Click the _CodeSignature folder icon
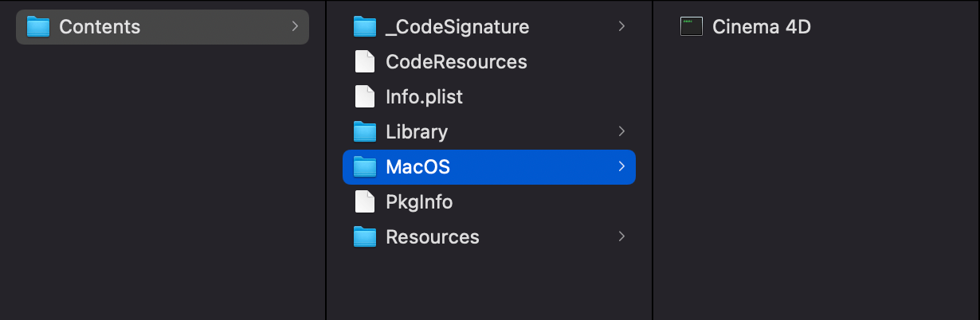This screenshot has height=320, width=980. click(364, 27)
